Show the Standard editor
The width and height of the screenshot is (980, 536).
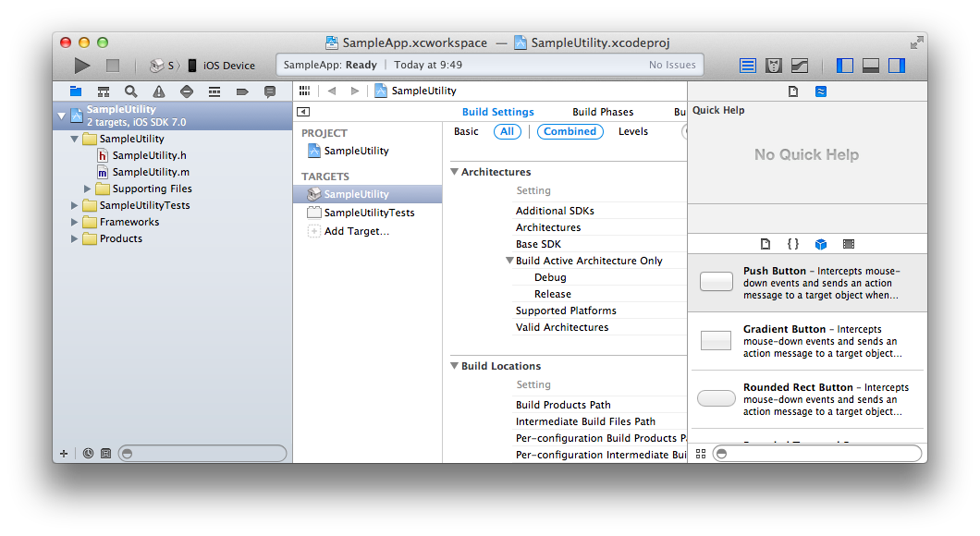pos(748,65)
